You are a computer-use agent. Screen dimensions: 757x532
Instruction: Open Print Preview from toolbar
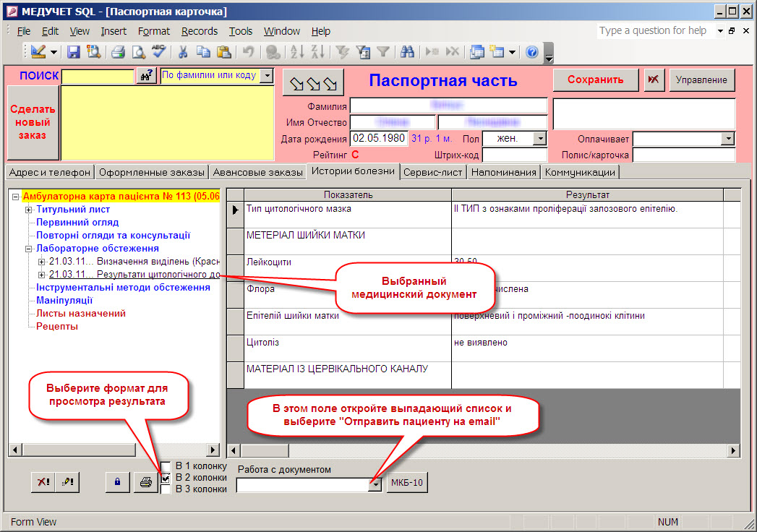(139, 51)
